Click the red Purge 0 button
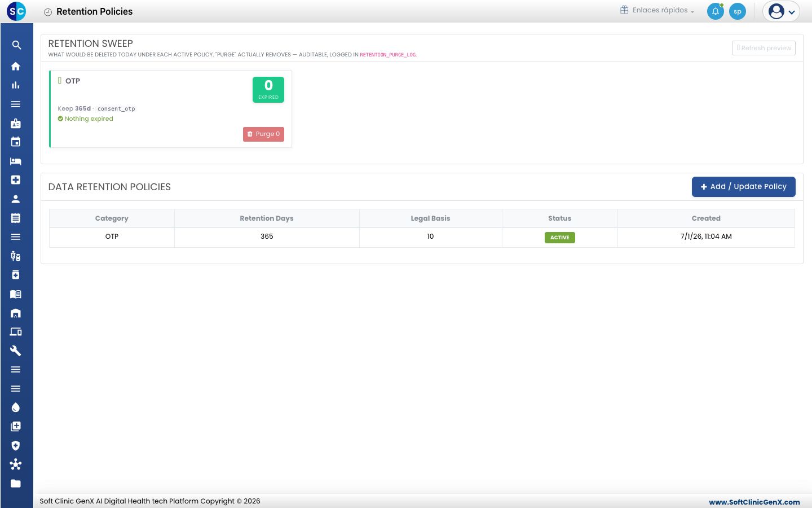Viewport: 812px width, 508px height. point(263,134)
